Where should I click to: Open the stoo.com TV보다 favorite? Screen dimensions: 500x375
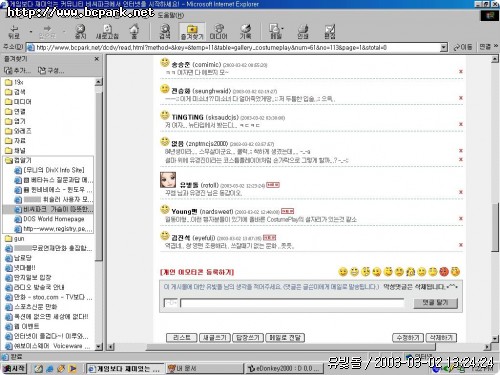49,297
